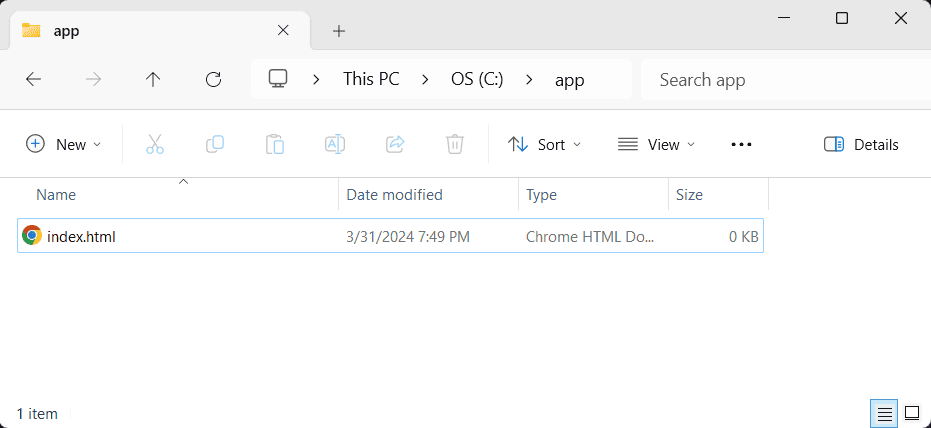The image size is (931, 428).
Task: Click the Share icon in toolbar
Action: (394, 144)
